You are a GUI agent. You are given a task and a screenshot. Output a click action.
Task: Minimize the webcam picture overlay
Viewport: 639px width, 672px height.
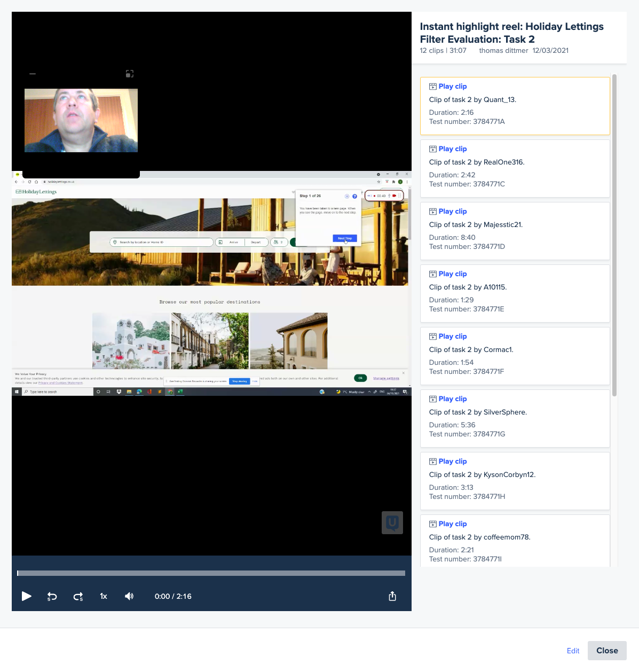33,74
